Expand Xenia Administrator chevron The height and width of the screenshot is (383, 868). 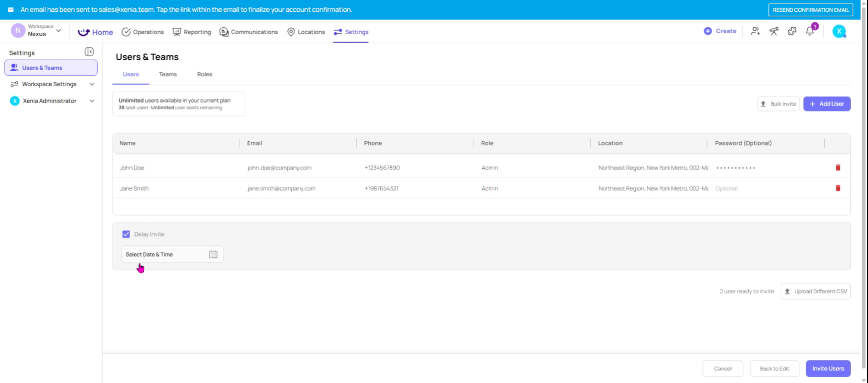(x=92, y=101)
